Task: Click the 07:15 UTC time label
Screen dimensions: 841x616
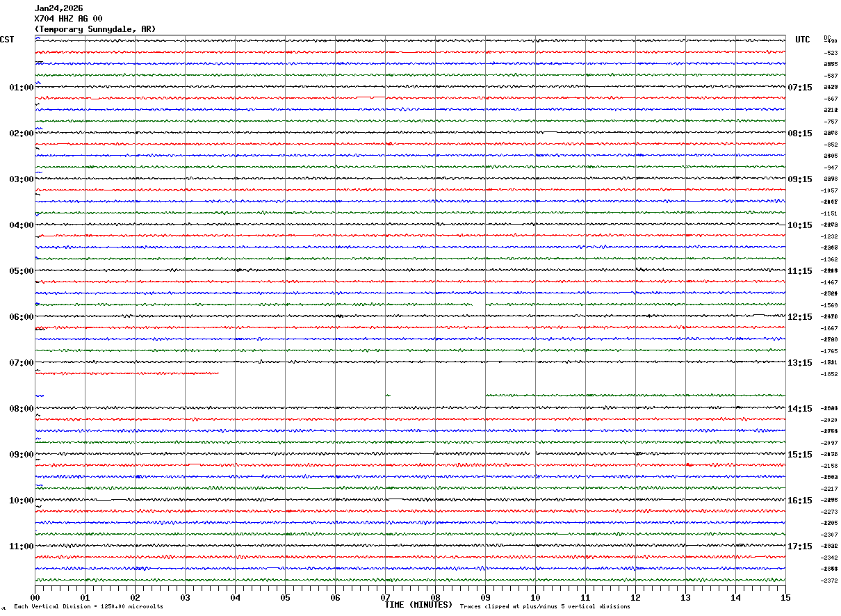Action: tap(800, 88)
